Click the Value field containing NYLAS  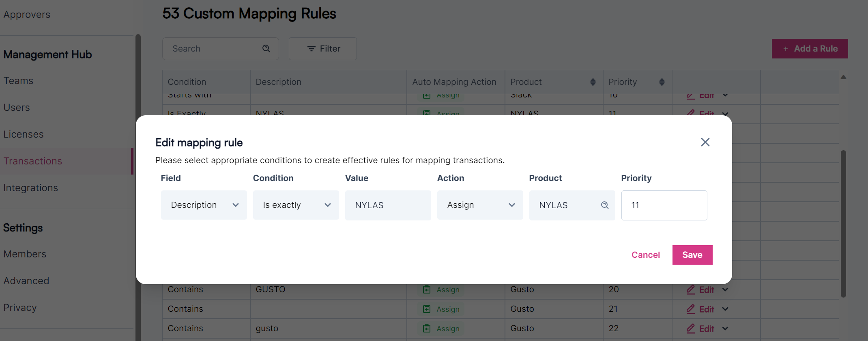[388, 205]
